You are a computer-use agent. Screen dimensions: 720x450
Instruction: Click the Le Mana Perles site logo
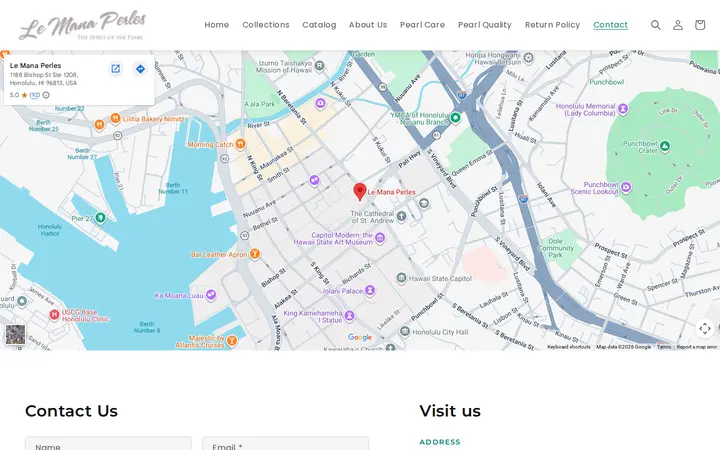coord(83,25)
